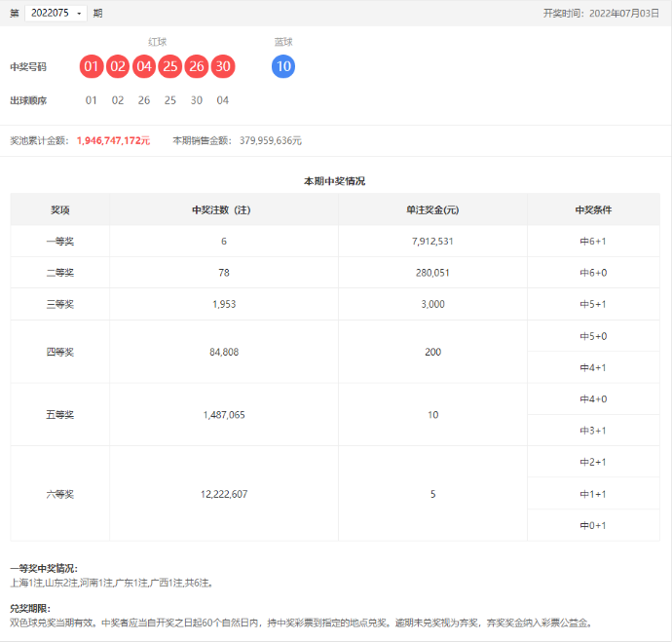The width and height of the screenshot is (672, 642).
Task: Click the 一等奖 row label
Action: 60,242
